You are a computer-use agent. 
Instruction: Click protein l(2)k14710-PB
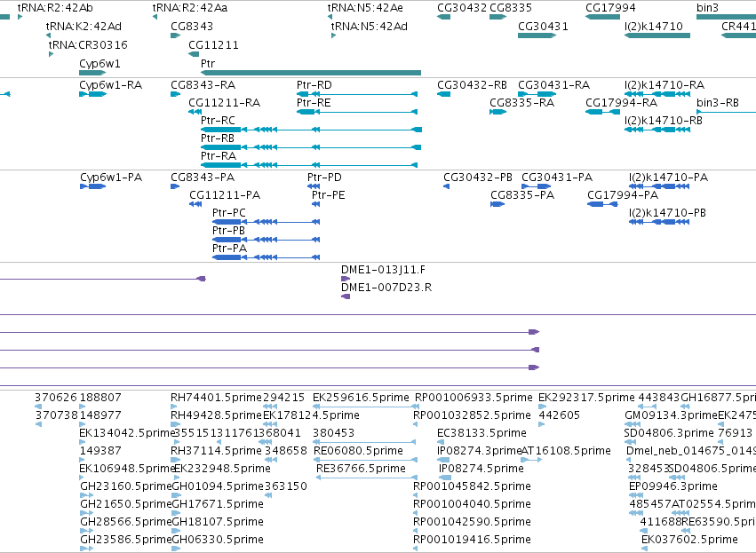tap(659, 222)
